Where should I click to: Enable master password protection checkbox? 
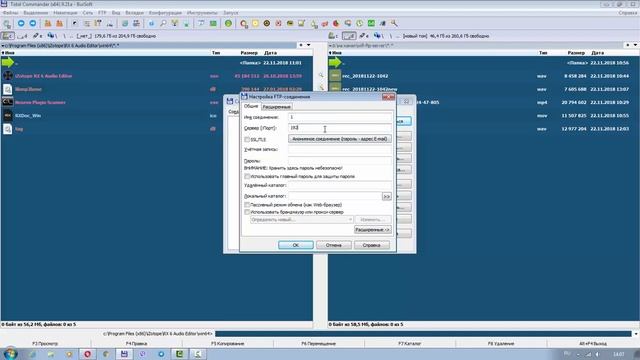pos(247,176)
